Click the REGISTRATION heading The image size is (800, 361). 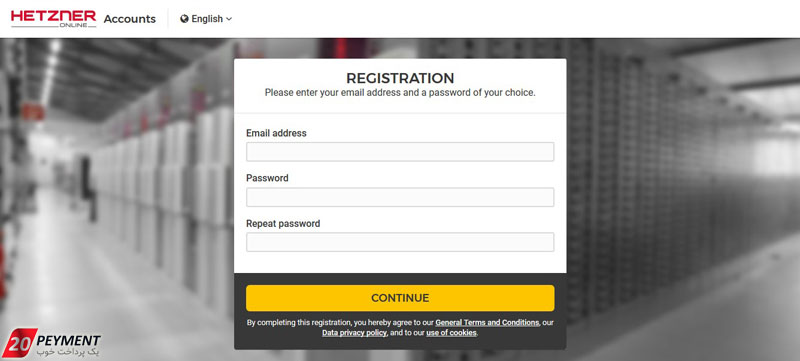tap(400, 78)
